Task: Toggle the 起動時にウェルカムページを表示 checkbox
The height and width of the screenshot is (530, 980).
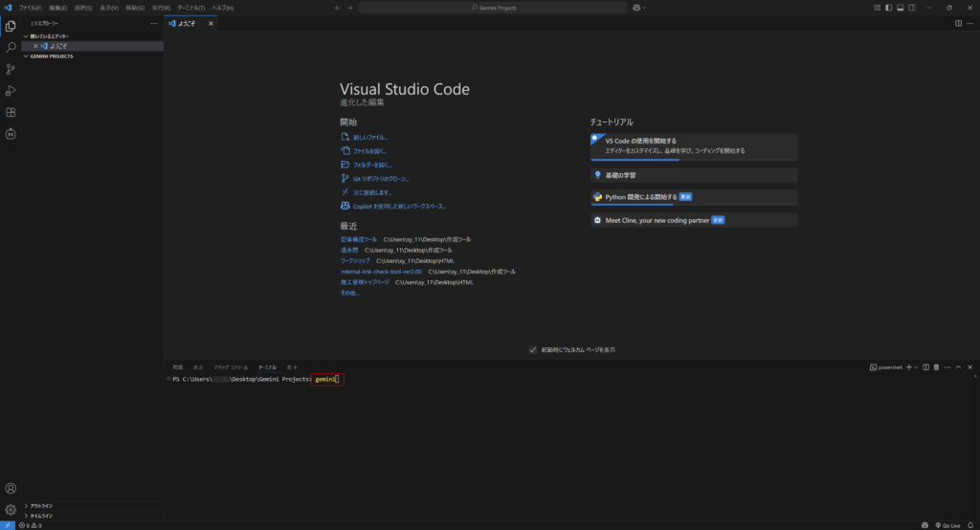Action: 533,350
